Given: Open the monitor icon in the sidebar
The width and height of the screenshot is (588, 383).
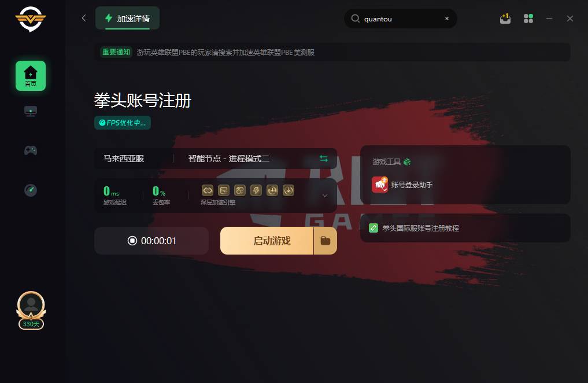Looking at the screenshot, I should pyautogui.click(x=31, y=112).
